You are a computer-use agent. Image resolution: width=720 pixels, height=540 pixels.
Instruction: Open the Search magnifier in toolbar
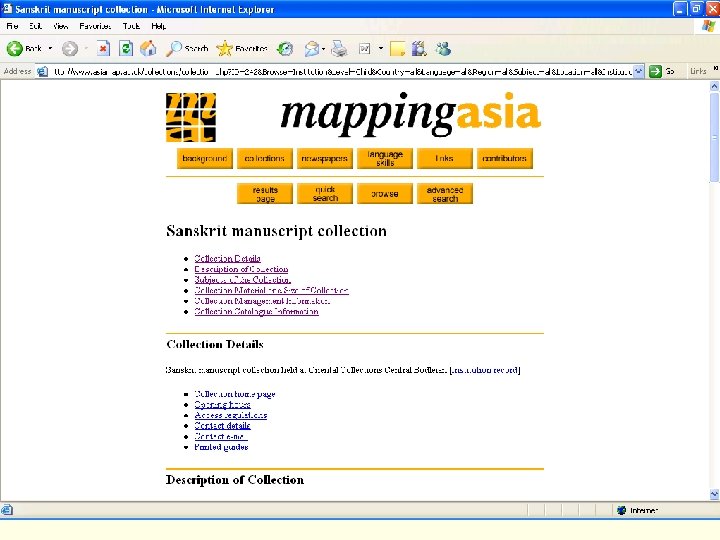[187, 48]
